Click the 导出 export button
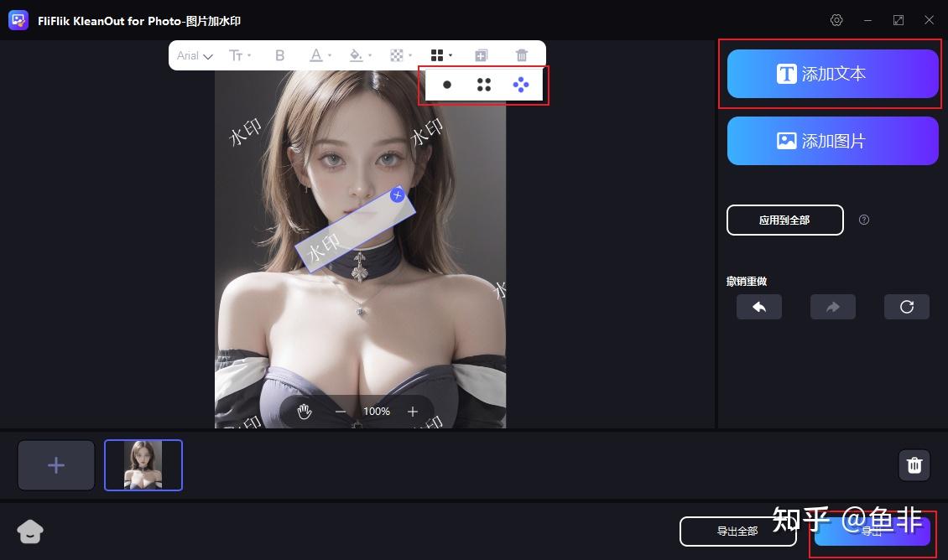 tap(872, 531)
